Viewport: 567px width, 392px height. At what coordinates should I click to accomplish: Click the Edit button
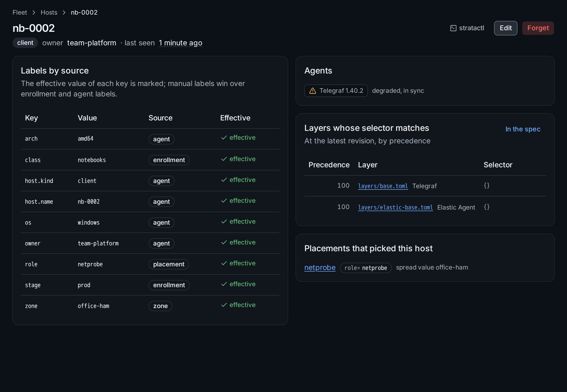(506, 28)
